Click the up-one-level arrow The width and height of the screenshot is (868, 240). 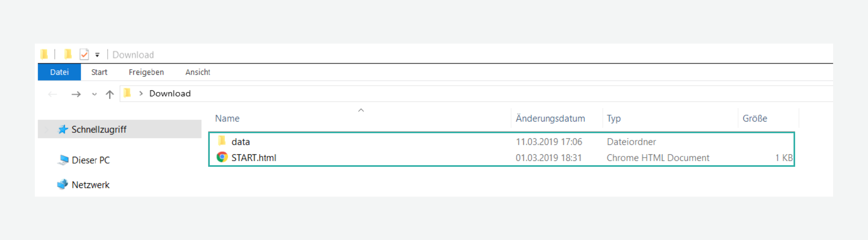pos(110,94)
